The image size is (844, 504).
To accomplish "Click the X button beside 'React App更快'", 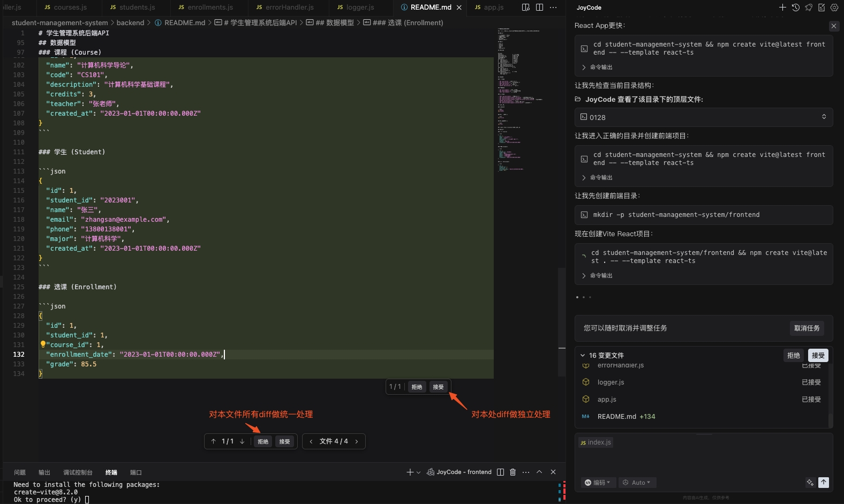I will (x=834, y=26).
